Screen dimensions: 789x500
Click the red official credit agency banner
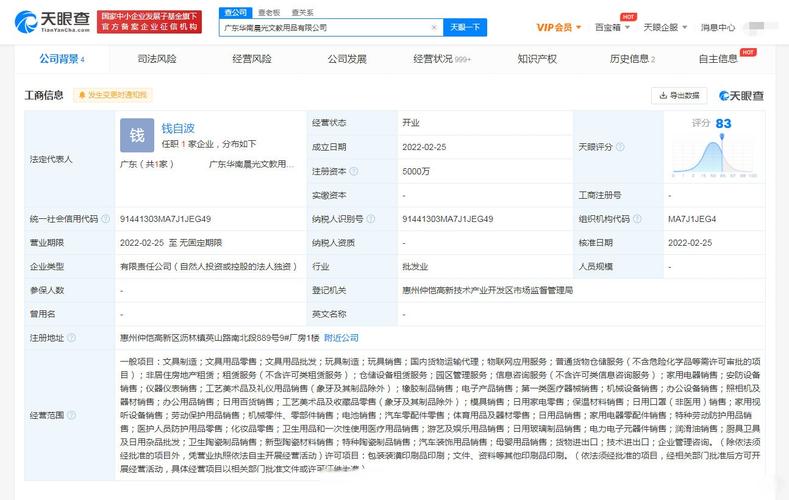tap(149, 22)
